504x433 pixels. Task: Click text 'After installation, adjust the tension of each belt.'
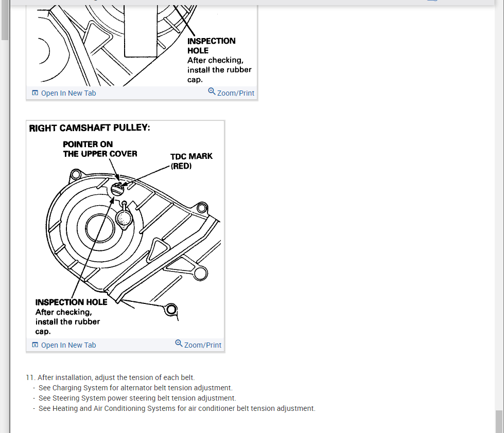pyautogui.click(x=116, y=377)
